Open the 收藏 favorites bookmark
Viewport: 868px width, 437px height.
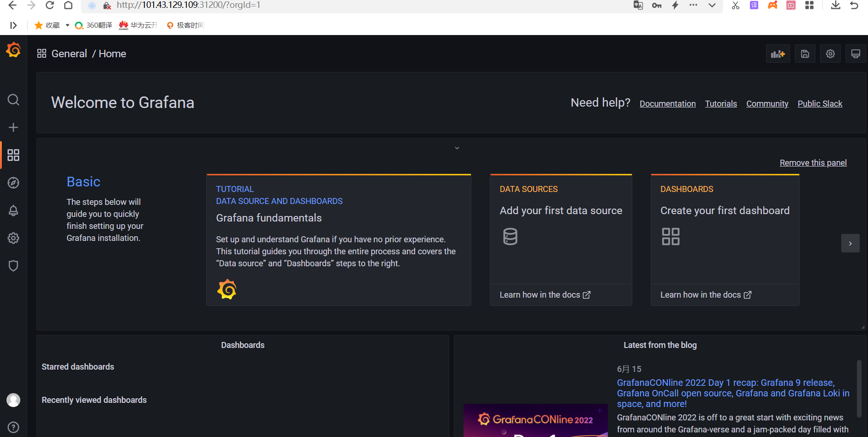(47, 25)
